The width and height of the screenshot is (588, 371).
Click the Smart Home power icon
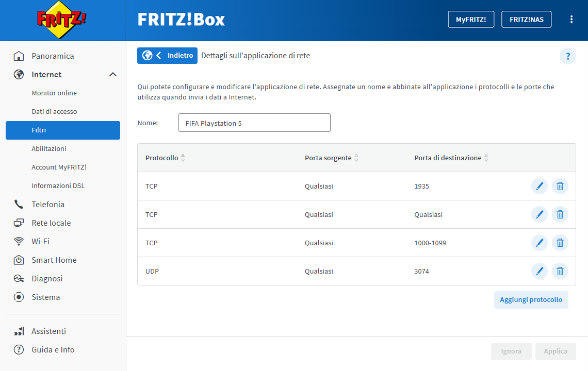[x=19, y=260]
